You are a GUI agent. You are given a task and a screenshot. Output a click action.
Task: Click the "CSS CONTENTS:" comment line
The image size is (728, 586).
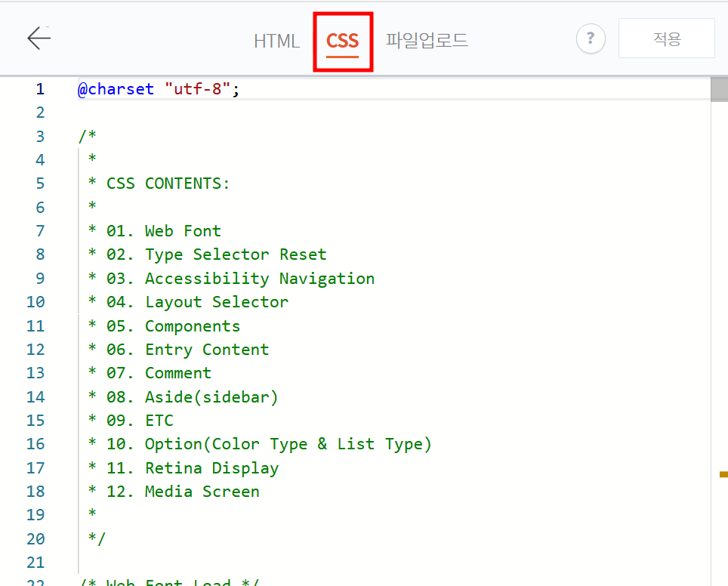(x=159, y=184)
